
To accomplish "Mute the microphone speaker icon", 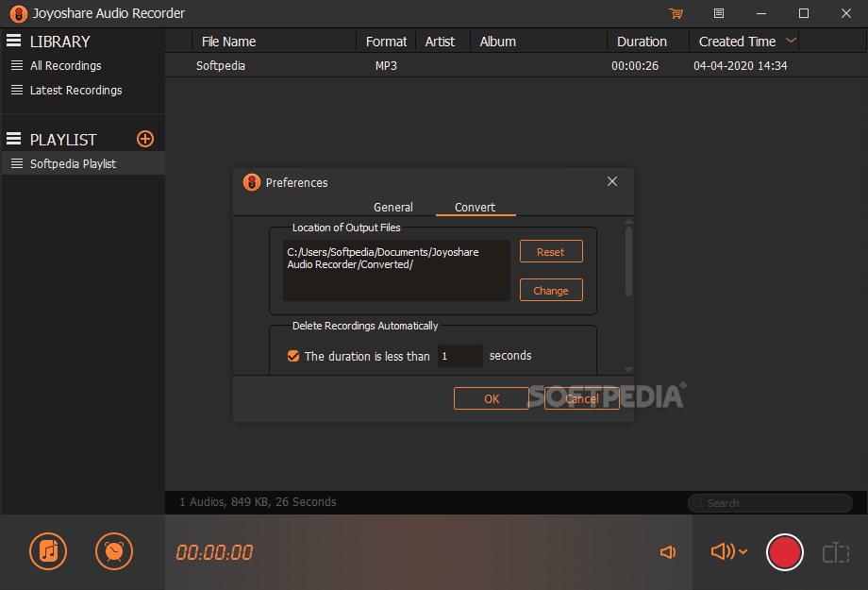I will coord(667,552).
